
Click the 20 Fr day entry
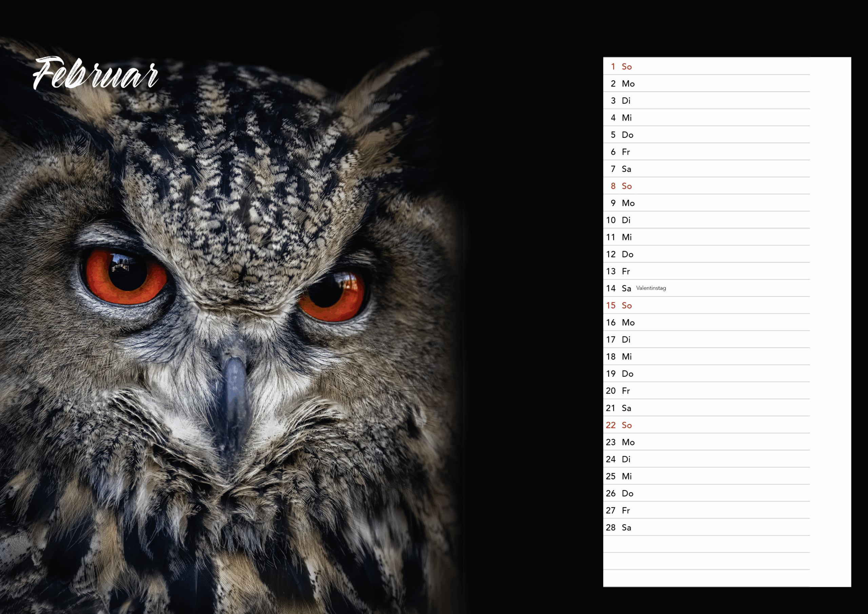(618, 391)
